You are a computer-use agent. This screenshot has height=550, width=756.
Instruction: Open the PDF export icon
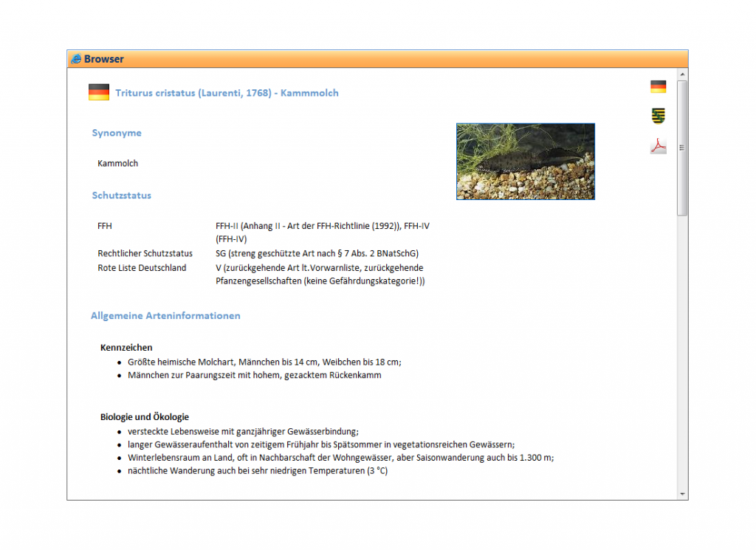tap(658, 146)
